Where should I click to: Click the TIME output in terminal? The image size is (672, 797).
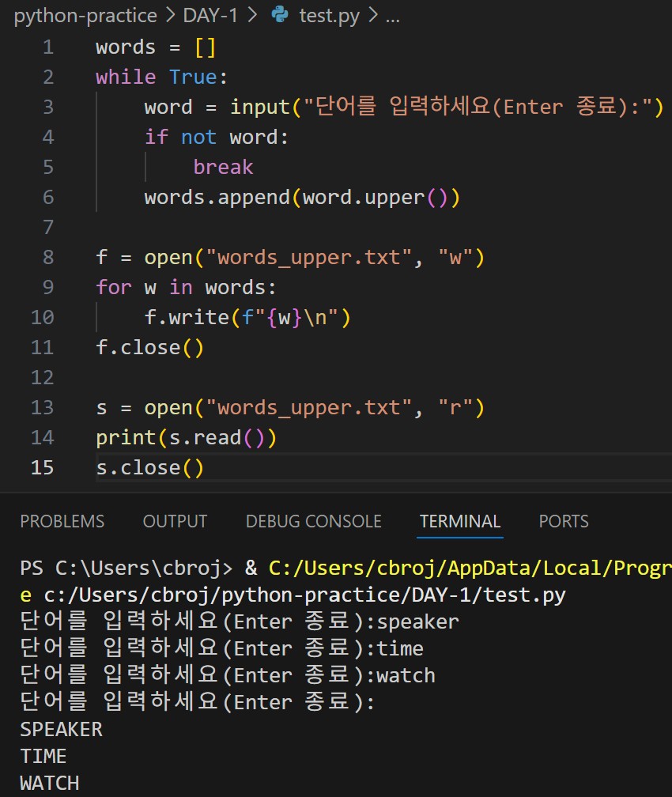pos(43,757)
